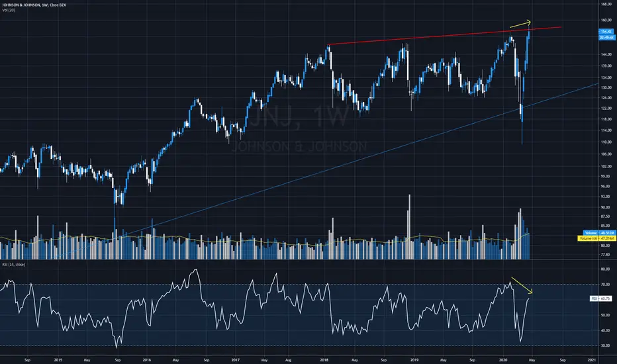The height and width of the screenshot is (364, 617).
Task: Click the 85.00 price scale label
Action: pos(606,226)
